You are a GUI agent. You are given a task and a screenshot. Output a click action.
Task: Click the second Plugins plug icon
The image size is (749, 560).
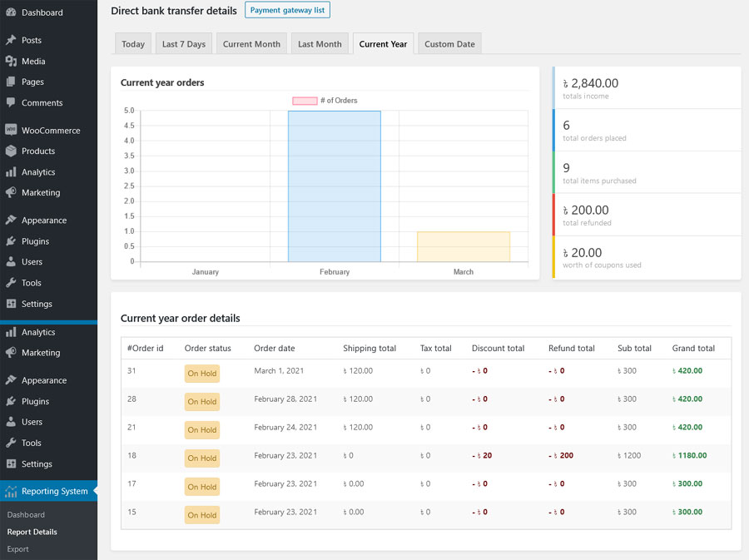click(11, 401)
